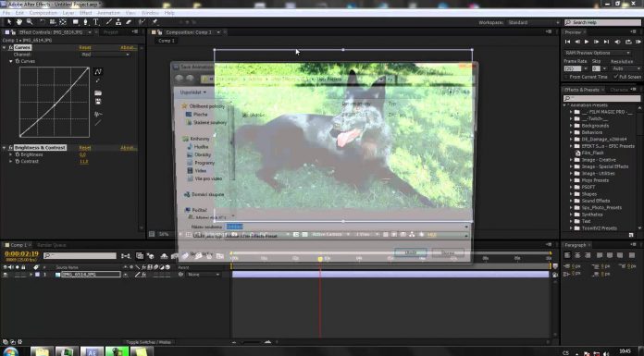Reset the Curves effect

click(x=84, y=48)
